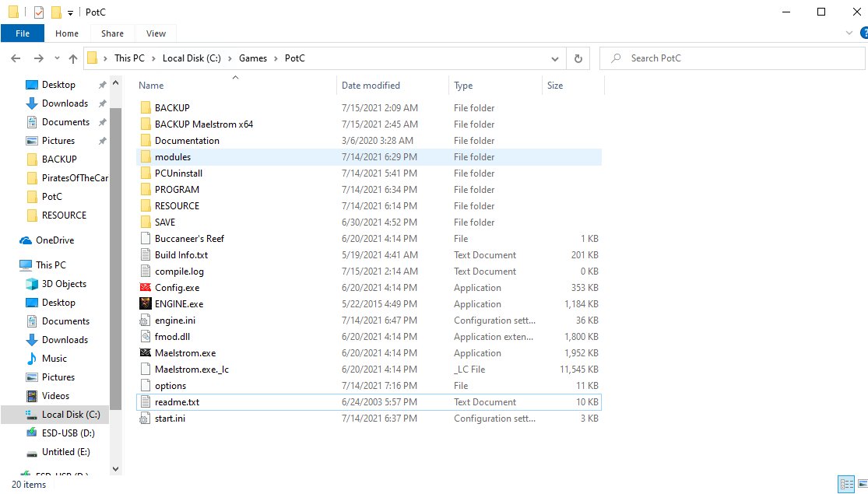Image resolution: width=868 pixels, height=494 pixels.
Task: Click This PC in the address breadcrumb
Action: [129, 58]
